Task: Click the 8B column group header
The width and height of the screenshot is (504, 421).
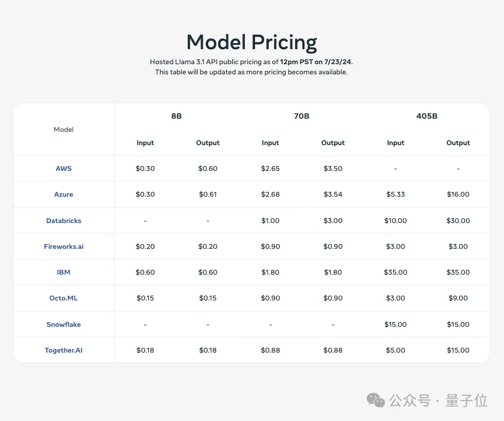Action: (x=176, y=116)
